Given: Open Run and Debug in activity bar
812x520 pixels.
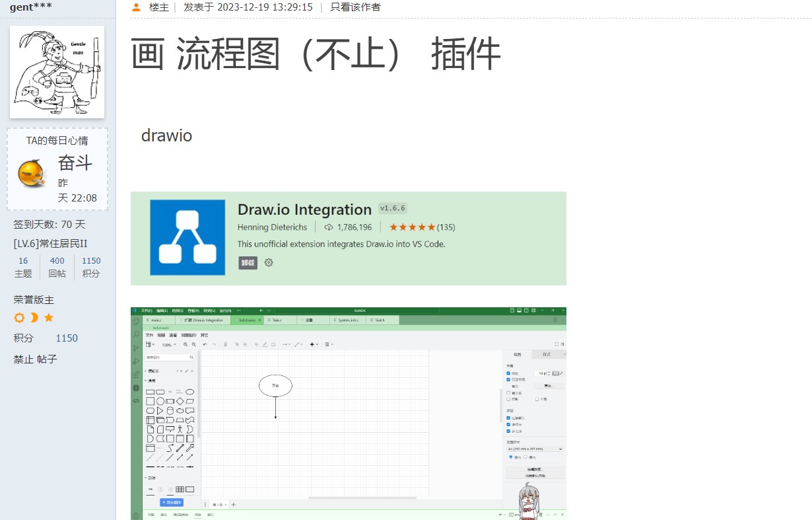Looking at the screenshot, I should click(x=136, y=361).
